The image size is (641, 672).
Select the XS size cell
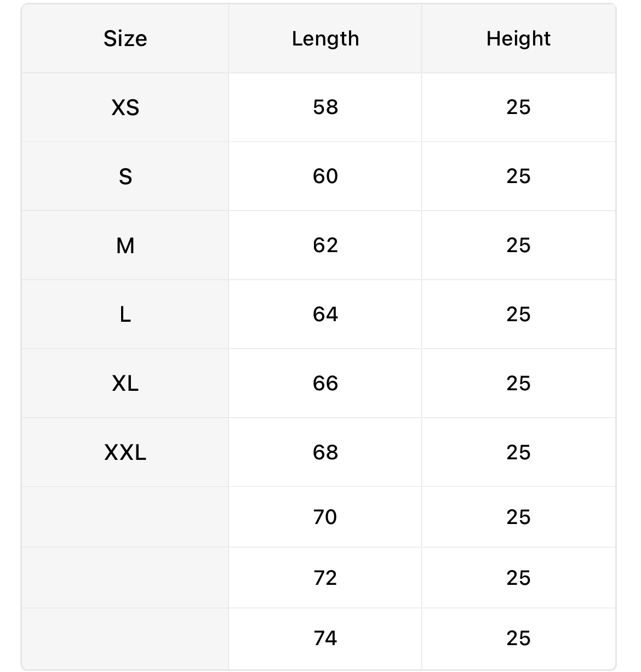coord(125,107)
